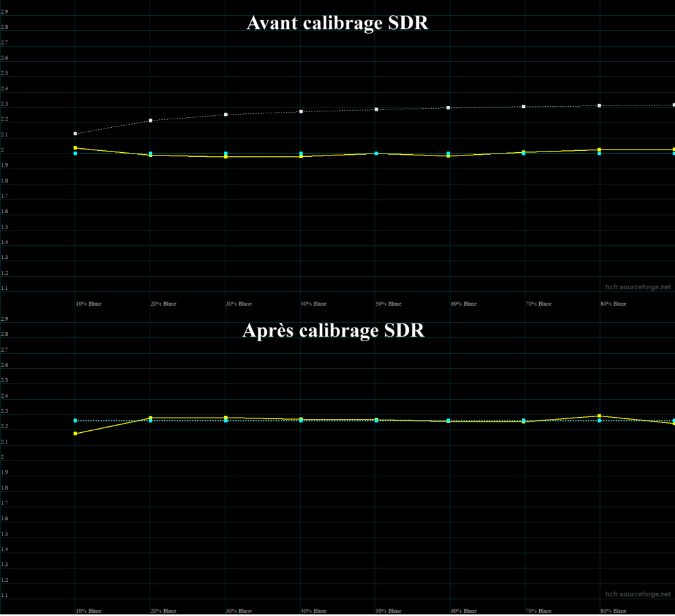
Task: Select yellow data point at 10% in bottom chart
Action: [x=75, y=434]
